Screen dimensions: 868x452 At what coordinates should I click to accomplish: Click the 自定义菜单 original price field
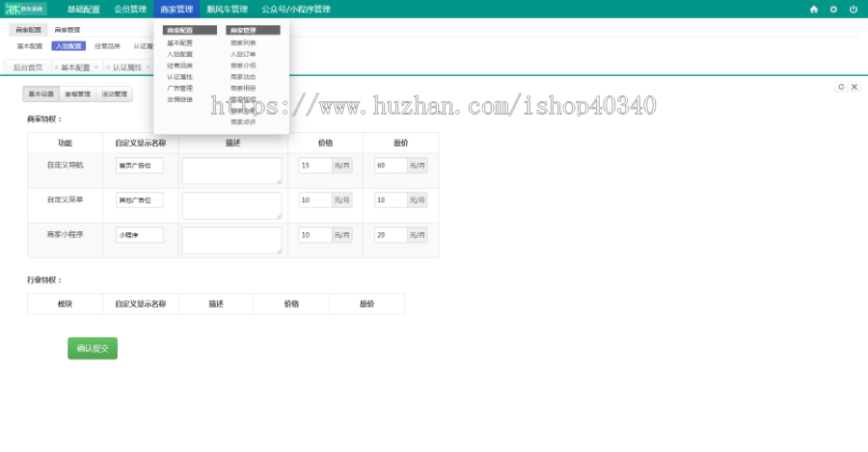pyautogui.click(x=391, y=199)
